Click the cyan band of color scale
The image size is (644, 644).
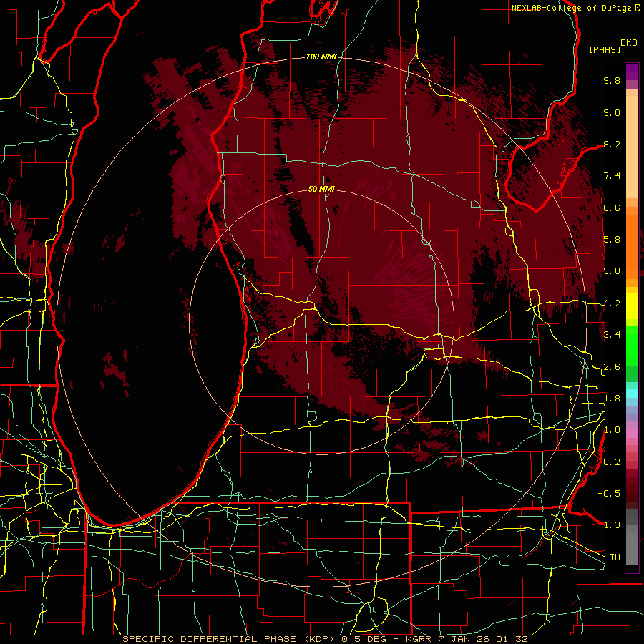(632, 394)
